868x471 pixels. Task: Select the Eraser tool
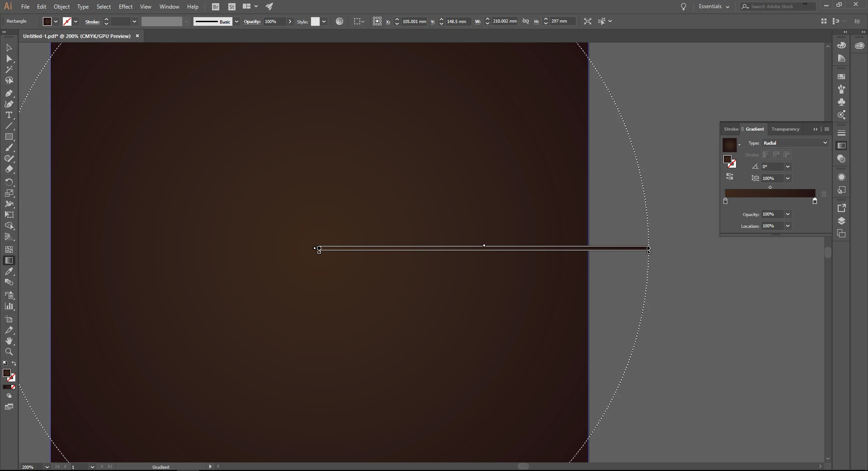[x=9, y=170]
